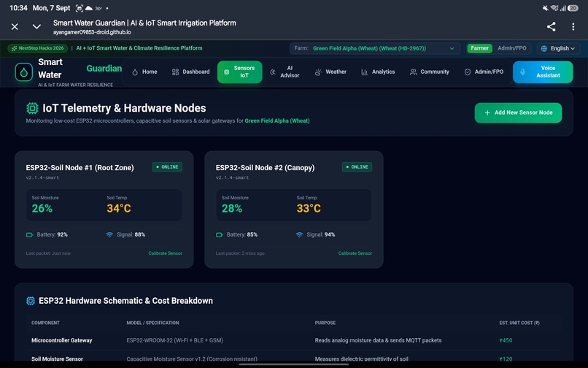Click the water drop logo icon
The width and height of the screenshot is (588, 368).
point(23,72)
